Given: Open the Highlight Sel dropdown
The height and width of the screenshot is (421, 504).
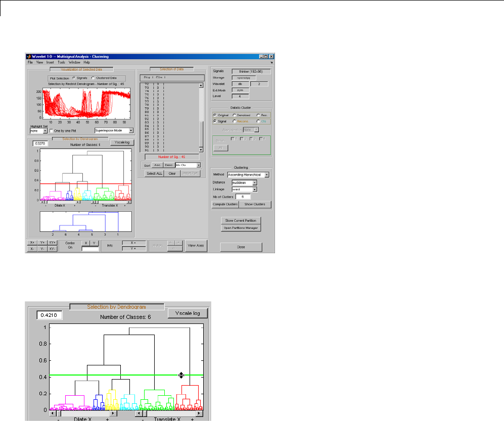Looking at the screenshot, I should 38,131.
